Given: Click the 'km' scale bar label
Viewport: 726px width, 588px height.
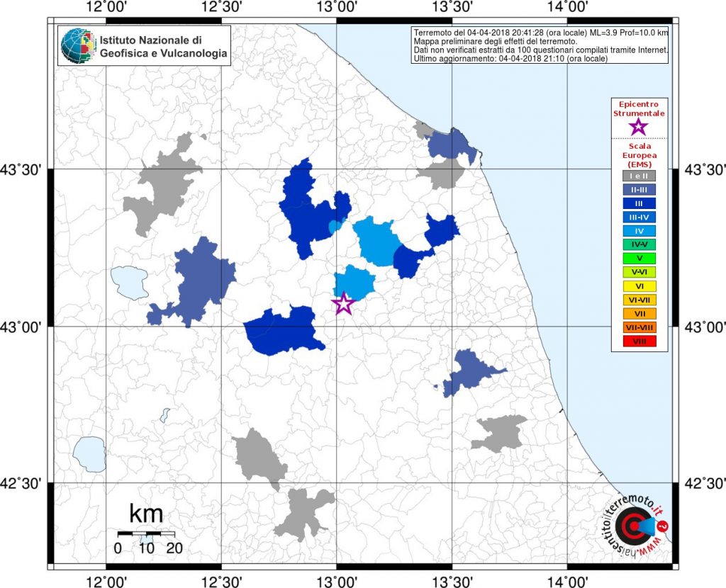Looking at the screenshot, I should (x=146, y=514).
